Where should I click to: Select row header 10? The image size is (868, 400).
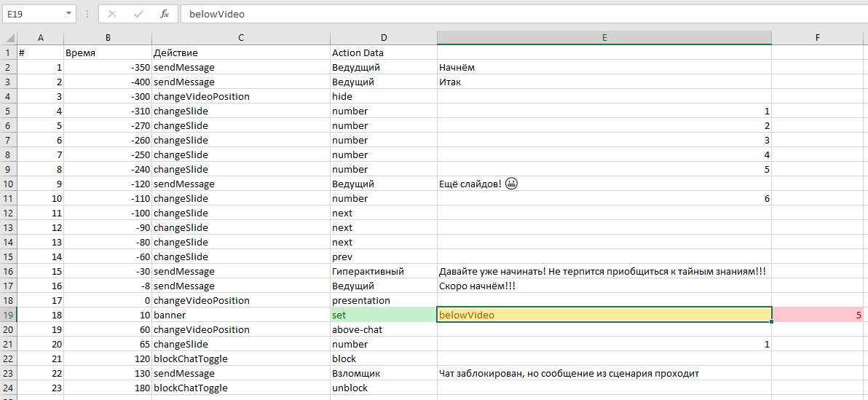point(8,184)
